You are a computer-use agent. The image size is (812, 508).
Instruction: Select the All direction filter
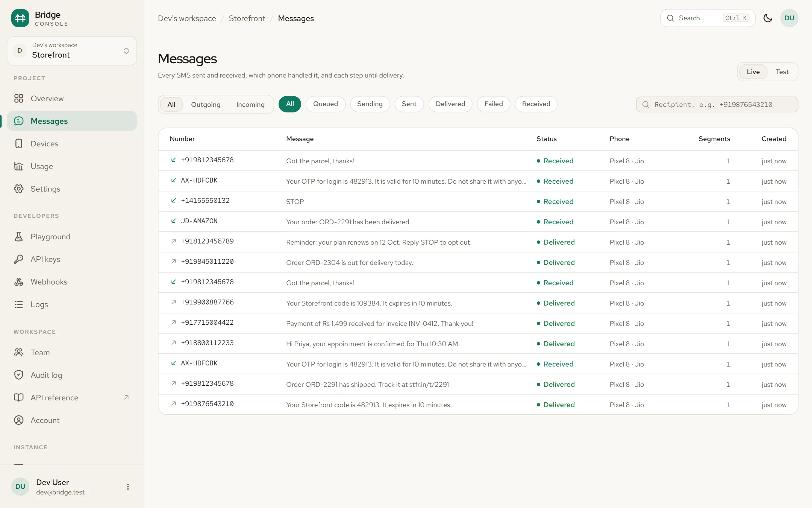171,105
